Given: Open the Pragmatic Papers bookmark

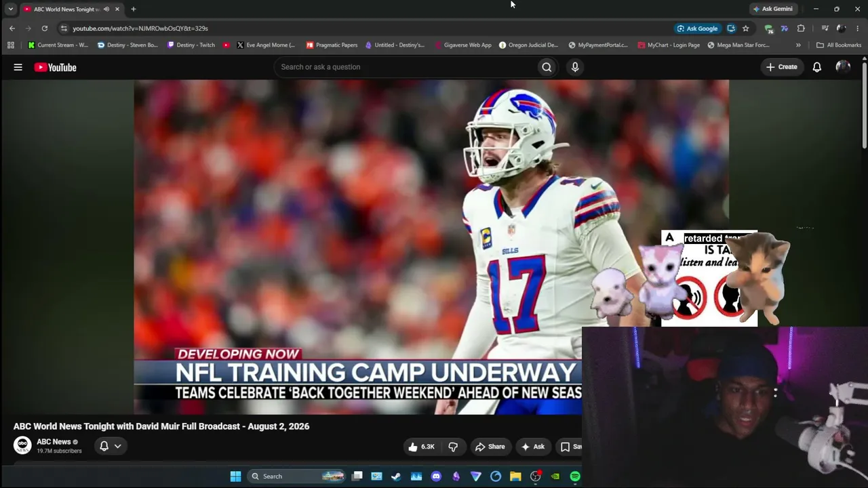Looking at the screenshot, I should [x=332, y=45].
